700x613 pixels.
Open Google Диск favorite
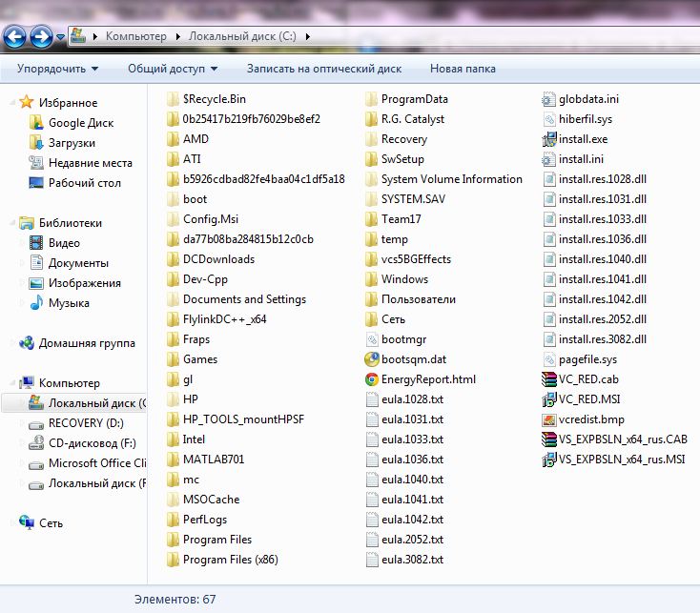tap(81, 123)
